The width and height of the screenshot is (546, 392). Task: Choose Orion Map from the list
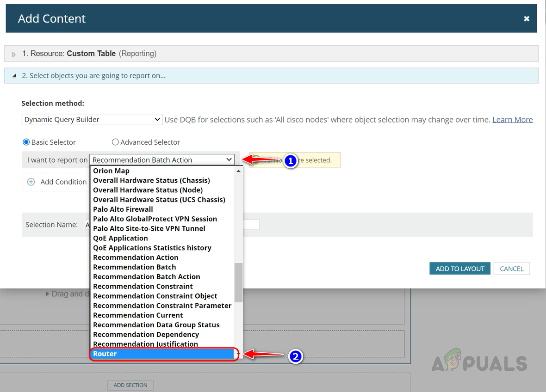point(162,171)
